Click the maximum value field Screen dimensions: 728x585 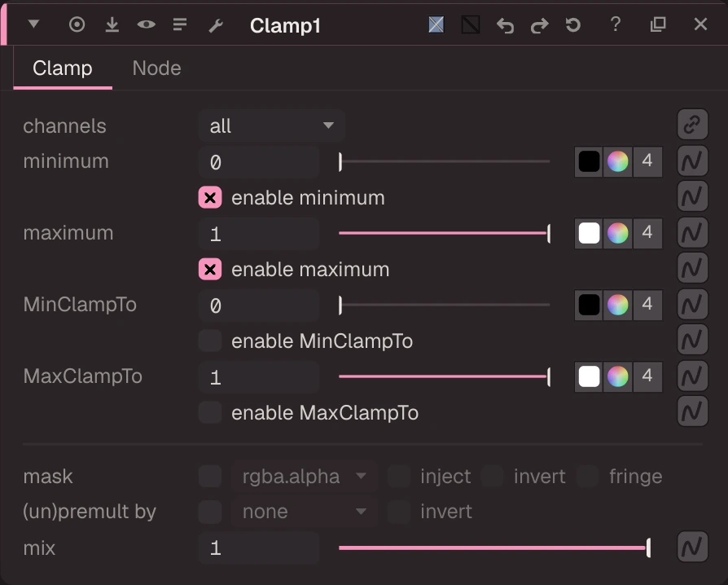259,234
